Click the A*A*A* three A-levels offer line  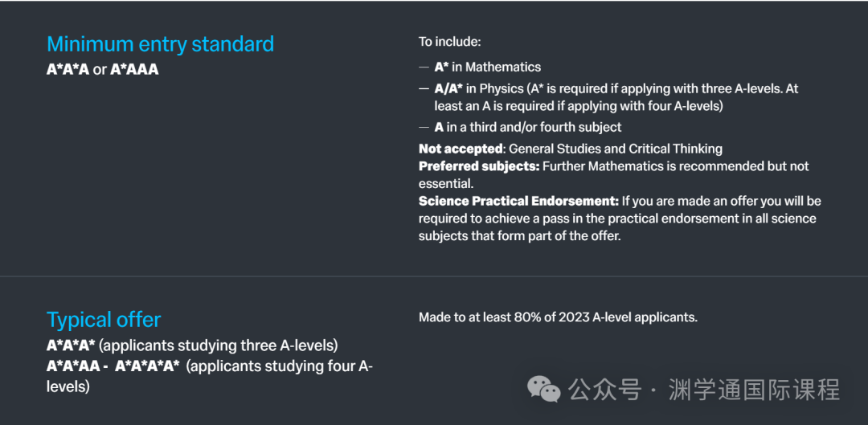click(192, 345)
